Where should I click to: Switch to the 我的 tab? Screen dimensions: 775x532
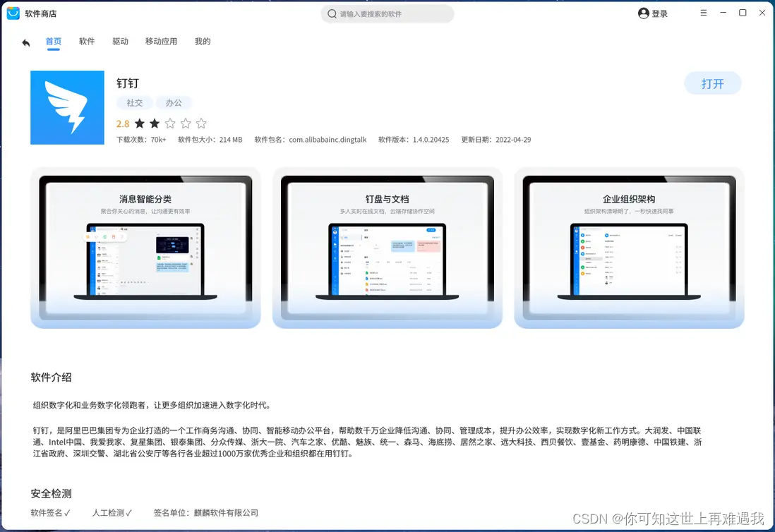203,42
